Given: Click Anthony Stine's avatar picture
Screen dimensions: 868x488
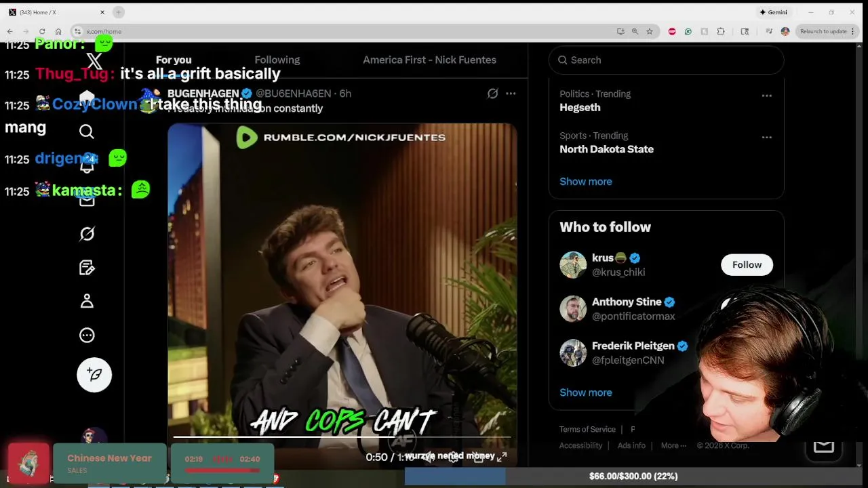Looking at the screenshot, I should coord(573,309).
